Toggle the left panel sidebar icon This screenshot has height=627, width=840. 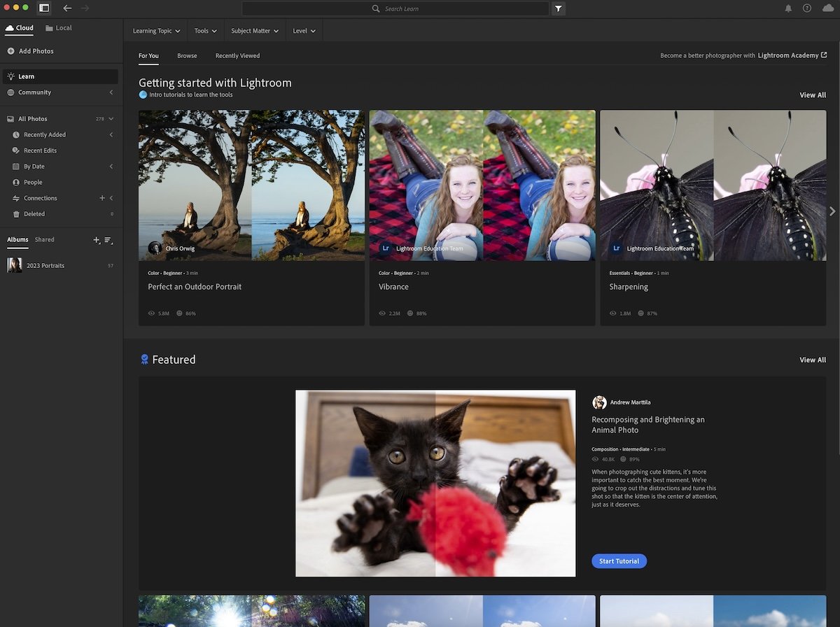coord(44,8)
